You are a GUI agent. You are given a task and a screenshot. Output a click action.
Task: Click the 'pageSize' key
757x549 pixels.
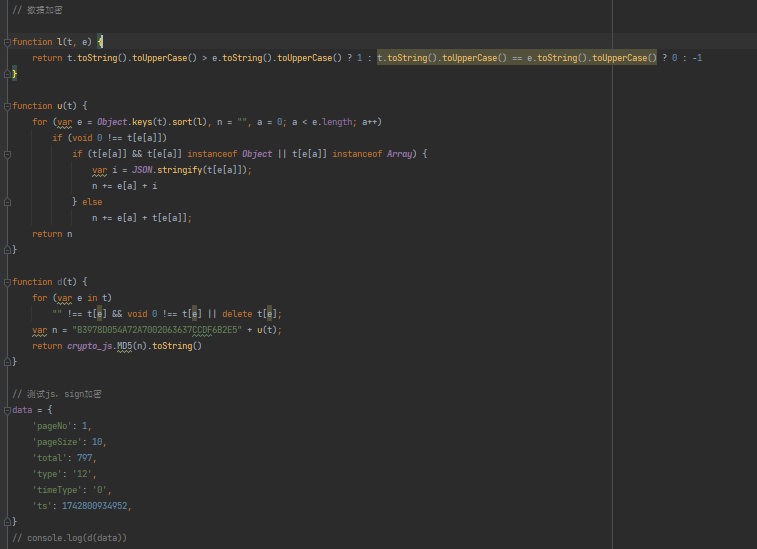[57, 442]
